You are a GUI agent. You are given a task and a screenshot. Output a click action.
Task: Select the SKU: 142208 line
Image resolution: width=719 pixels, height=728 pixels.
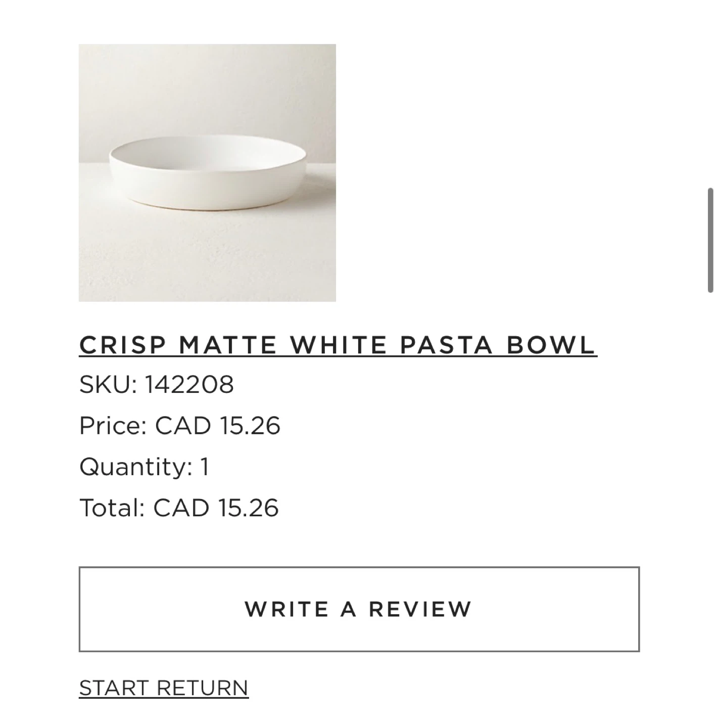[x=157, y=384]
